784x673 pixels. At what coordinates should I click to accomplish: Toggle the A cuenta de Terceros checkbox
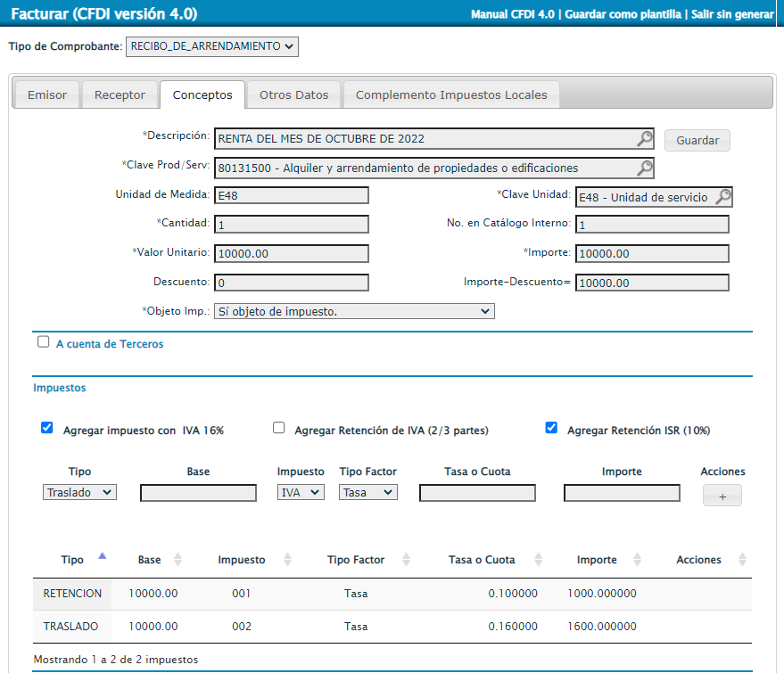click(x=44, y=341)
